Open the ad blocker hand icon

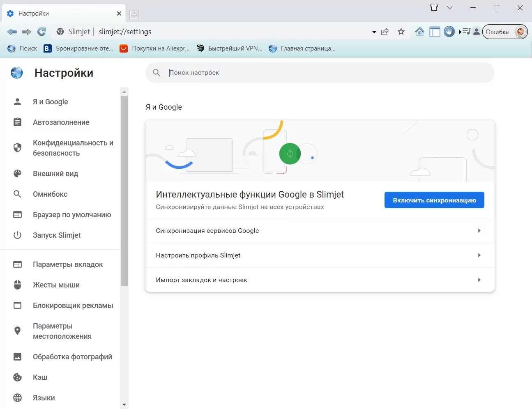tap(449, 32)
